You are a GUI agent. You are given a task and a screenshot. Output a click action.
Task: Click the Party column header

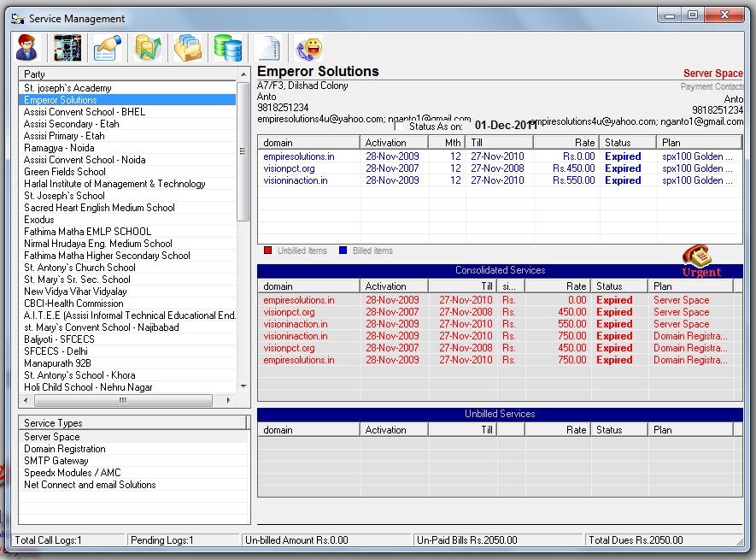(128, 74)
